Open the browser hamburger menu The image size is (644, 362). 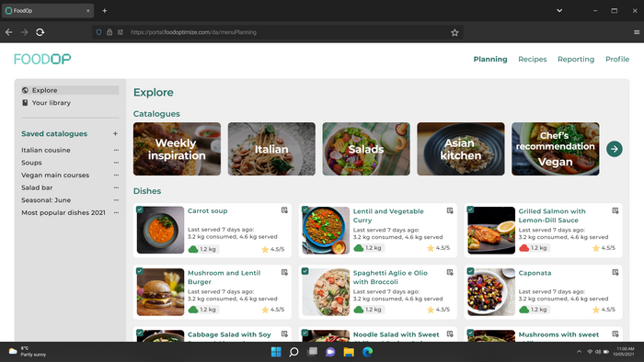tap(637, 32)
